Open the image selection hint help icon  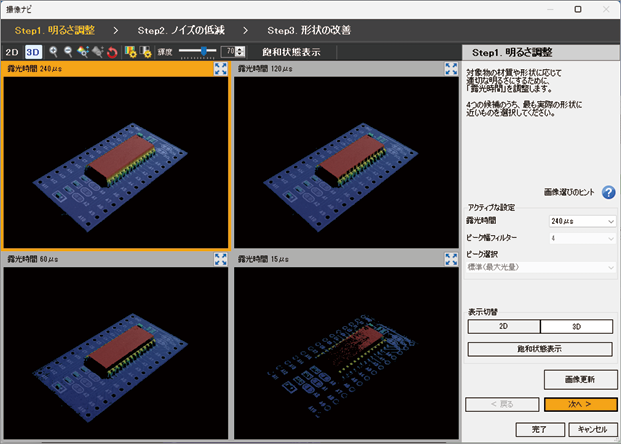point(608,192)
